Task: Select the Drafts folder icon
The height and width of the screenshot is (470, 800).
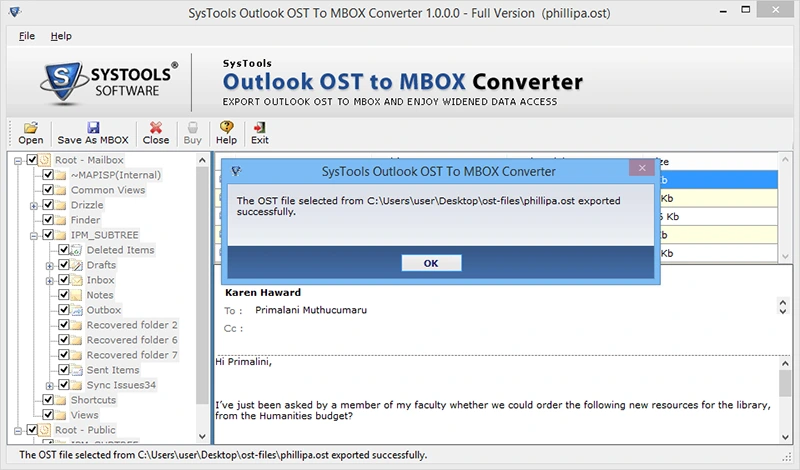Action: point(76,265)
